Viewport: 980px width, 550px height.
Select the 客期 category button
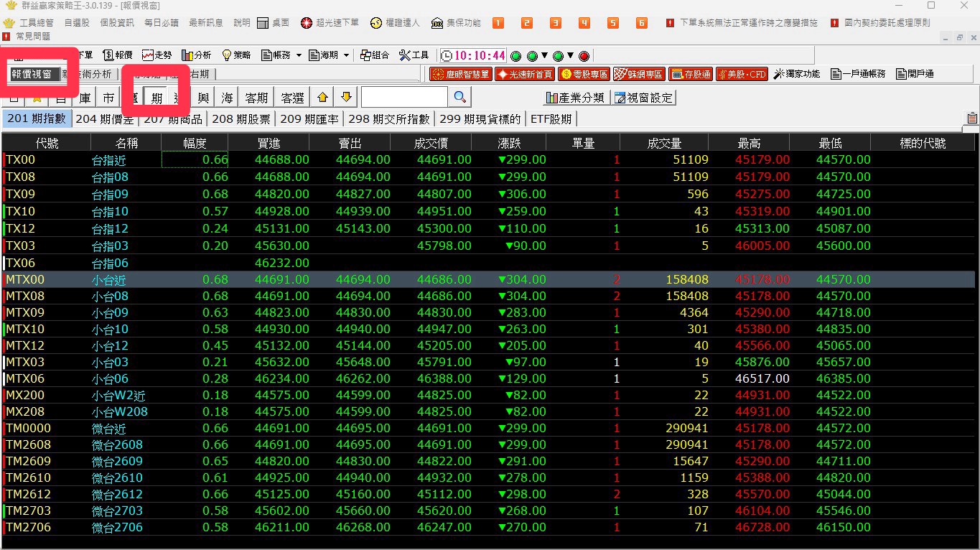[256, 98]
